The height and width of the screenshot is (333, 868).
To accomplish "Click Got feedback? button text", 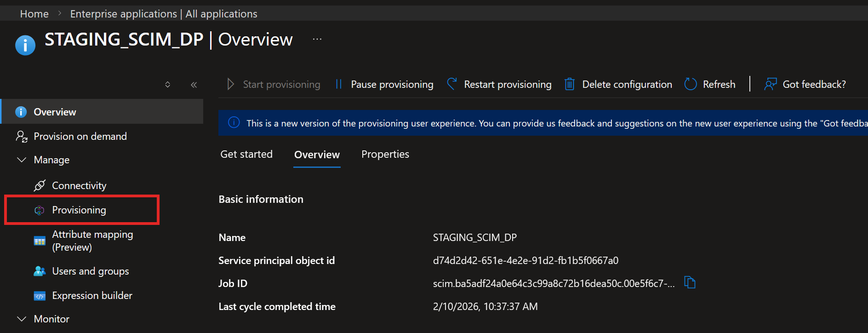I will [x=814, y=84].
